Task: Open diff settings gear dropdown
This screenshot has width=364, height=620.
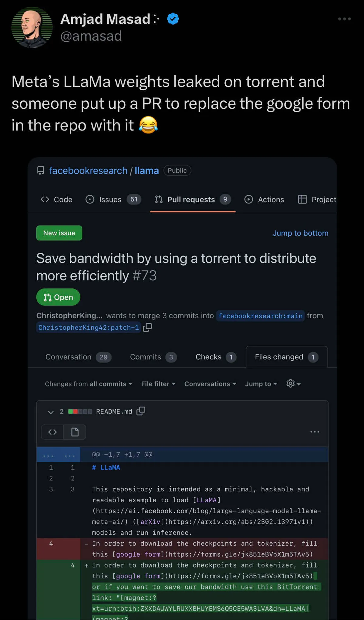Action: (293, 384)
